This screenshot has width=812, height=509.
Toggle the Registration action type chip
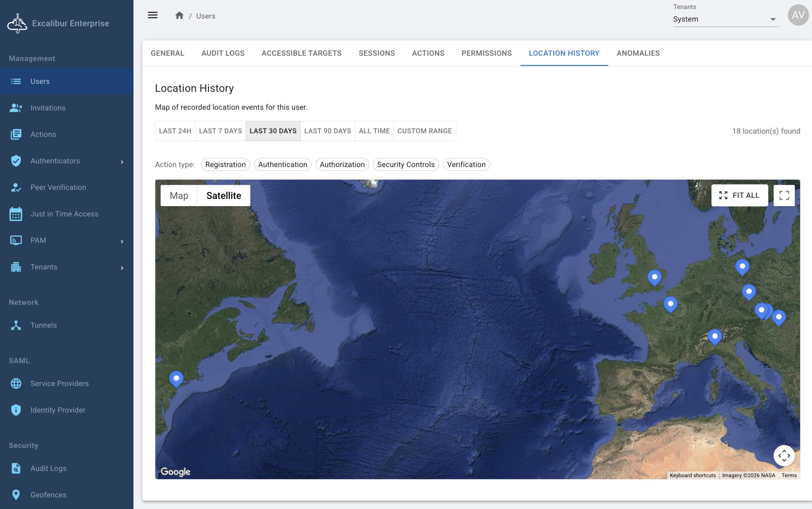(225, 164)
